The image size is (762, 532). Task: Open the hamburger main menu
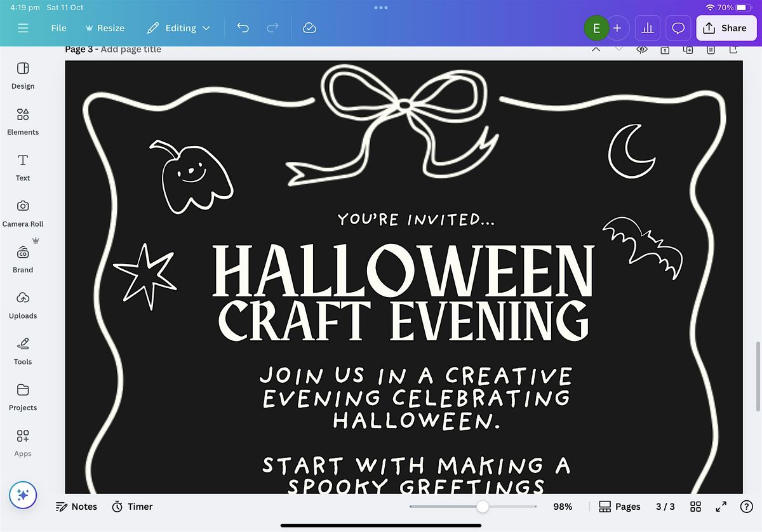tap(23, 28)
